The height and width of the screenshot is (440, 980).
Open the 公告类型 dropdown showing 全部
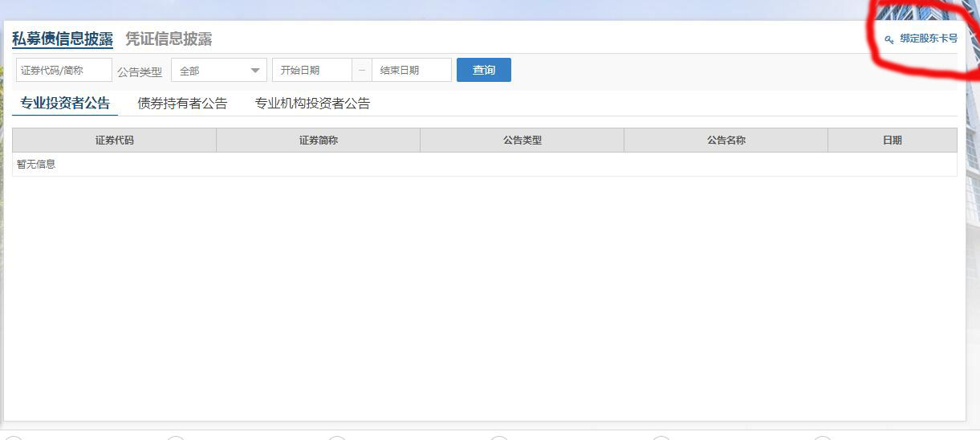[219, 70]
